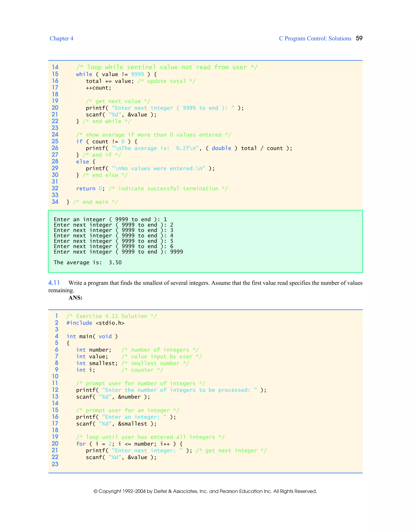Click the 'end while' comment
The width and height of the screenshot is (411, 532).
pos(107,121)
